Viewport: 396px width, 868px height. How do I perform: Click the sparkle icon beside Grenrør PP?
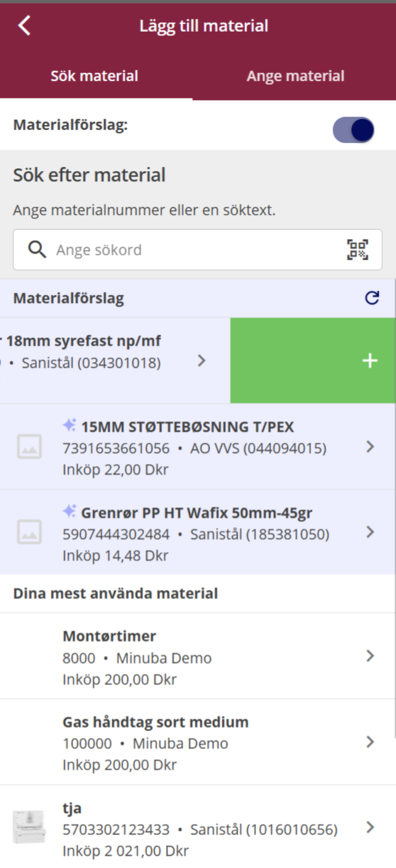coord(69,512)
